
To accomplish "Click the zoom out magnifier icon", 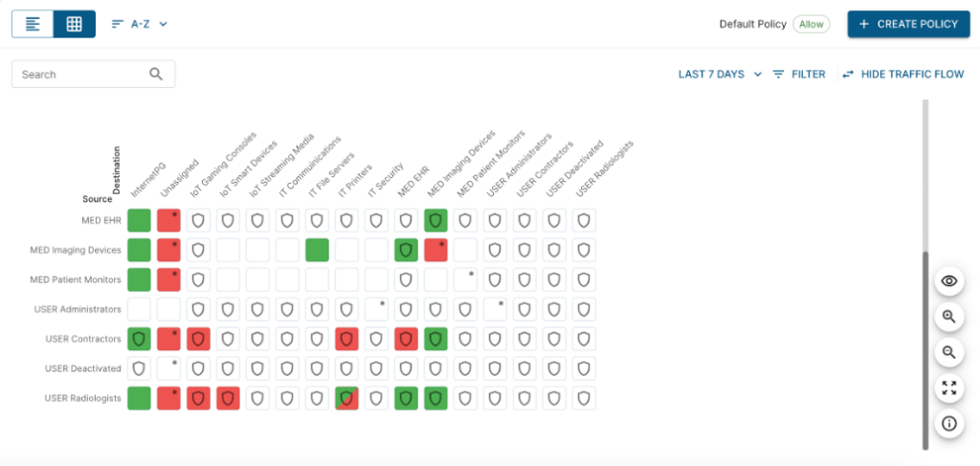I will [949, 352].
